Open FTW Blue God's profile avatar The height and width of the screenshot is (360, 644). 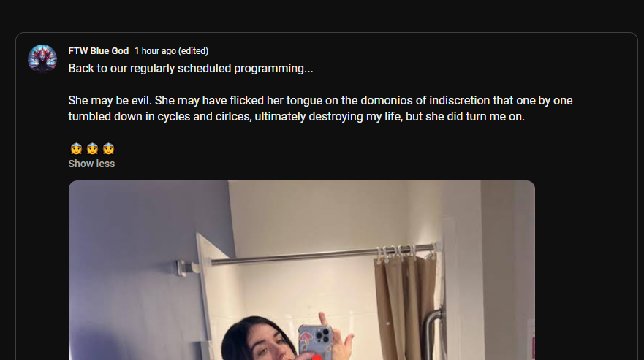tap(42, 58)
